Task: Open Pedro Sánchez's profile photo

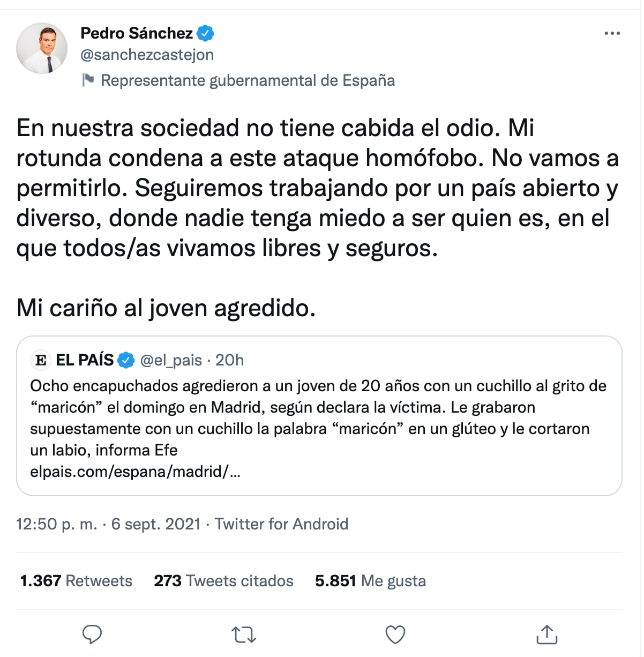Action: pos(42,48)
